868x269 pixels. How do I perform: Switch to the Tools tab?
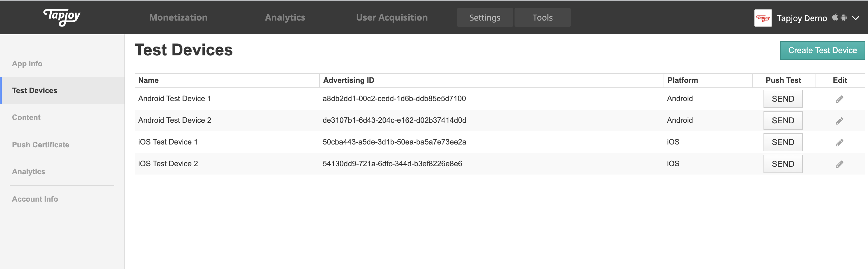pos(542,17)
